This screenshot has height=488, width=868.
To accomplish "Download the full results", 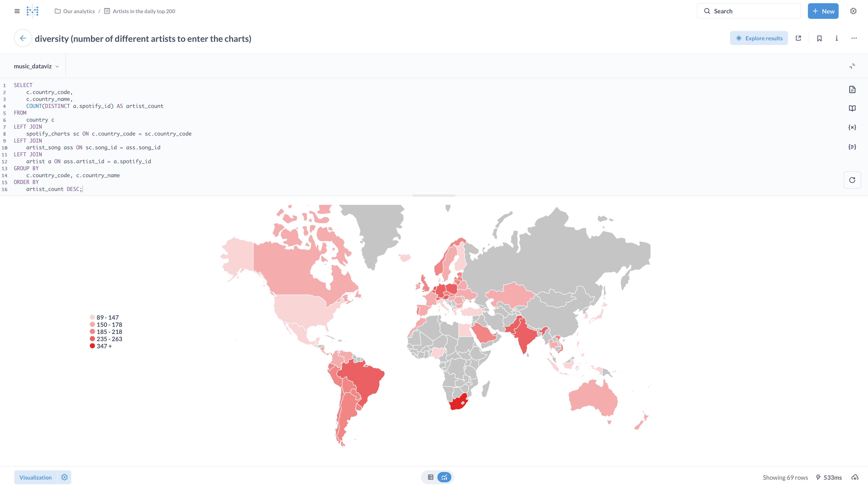I will [855, 477].
